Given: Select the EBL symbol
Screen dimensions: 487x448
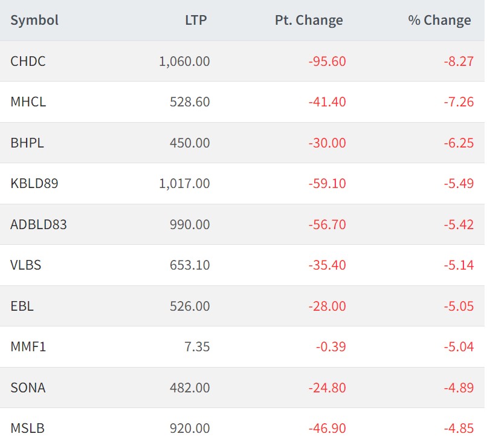Looking at the screenshot, I should pos(22,306).
